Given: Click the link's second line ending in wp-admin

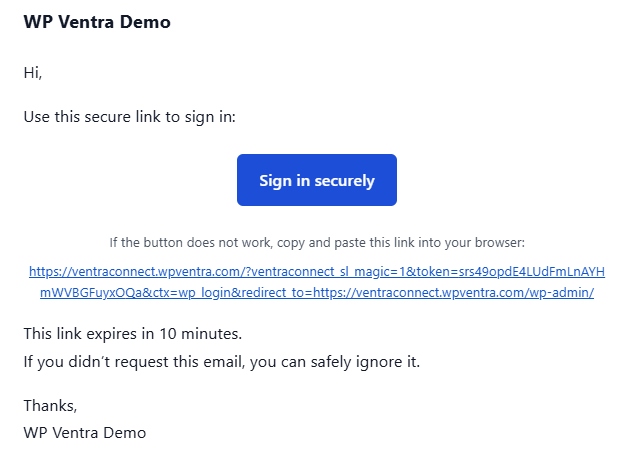Looking at the screenshot, I should click(x=317, y=293).
